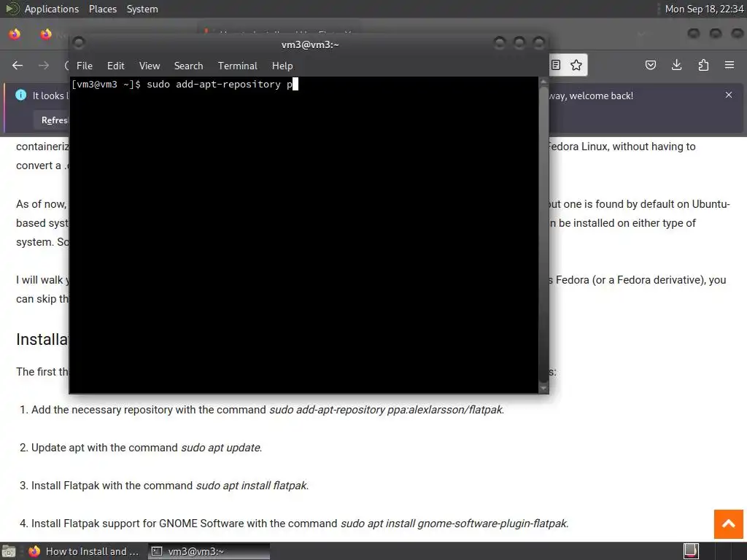Open Firefox list all tabs dropdown chevron

[x=641, y=34]
